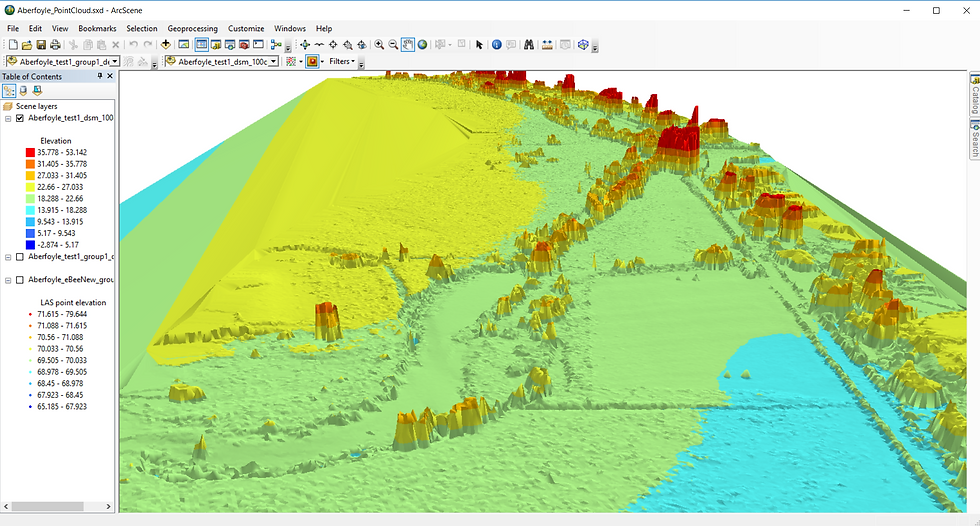Open the Bookmarks menu

click(x=98, y=28)
